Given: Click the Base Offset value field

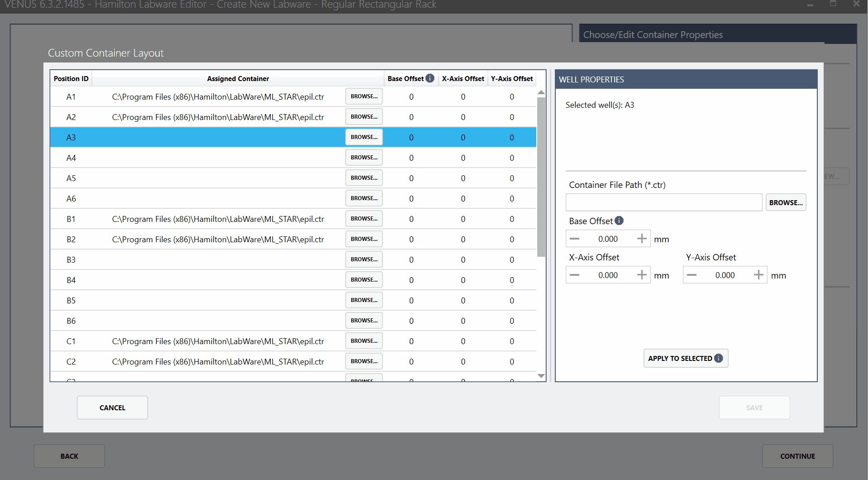Looking at the screenshot, I should pos(608,239).
